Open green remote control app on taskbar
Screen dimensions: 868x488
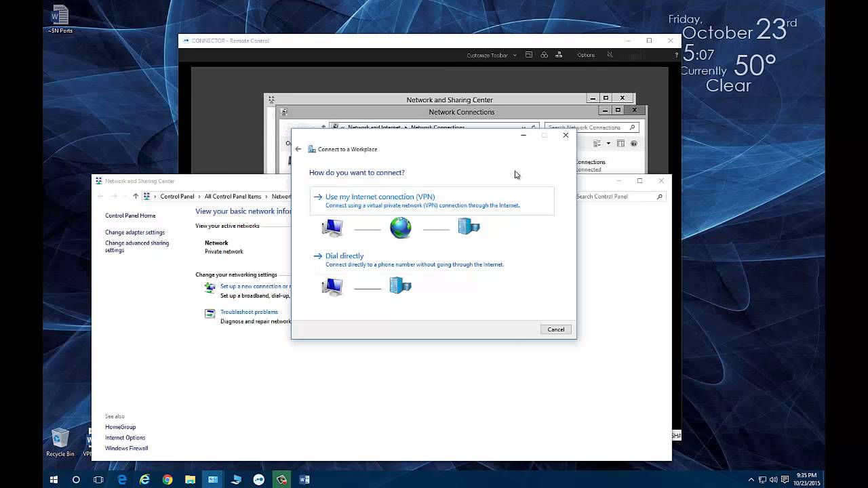point(281,479)
